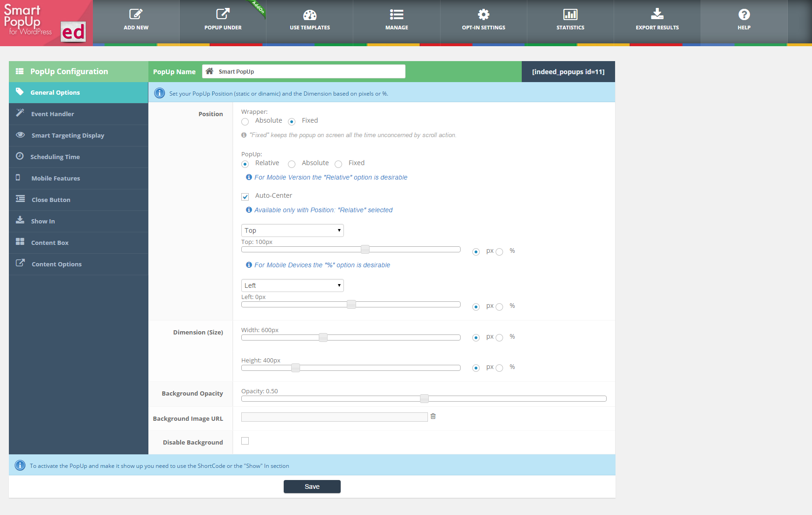Image resolution: width=812 pixels, height=515 pixels.
Task: Toggle the Auto-Center checkbox
Action: point(245,197)
